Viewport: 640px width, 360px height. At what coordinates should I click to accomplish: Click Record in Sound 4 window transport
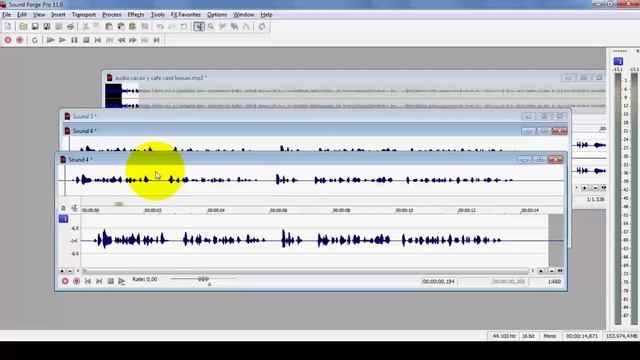[x=65, y=281]
